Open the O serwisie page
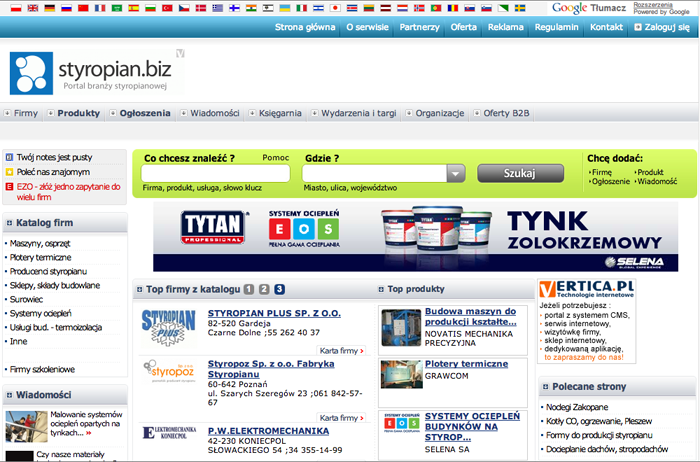 367,27
